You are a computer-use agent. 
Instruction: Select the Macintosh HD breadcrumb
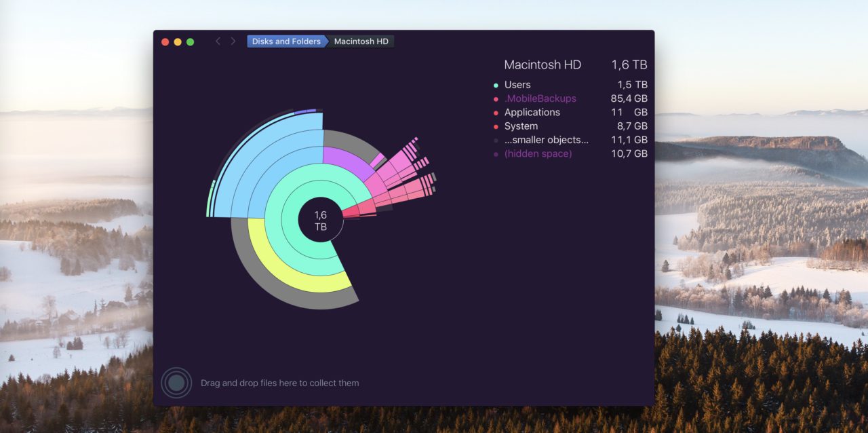361,41
